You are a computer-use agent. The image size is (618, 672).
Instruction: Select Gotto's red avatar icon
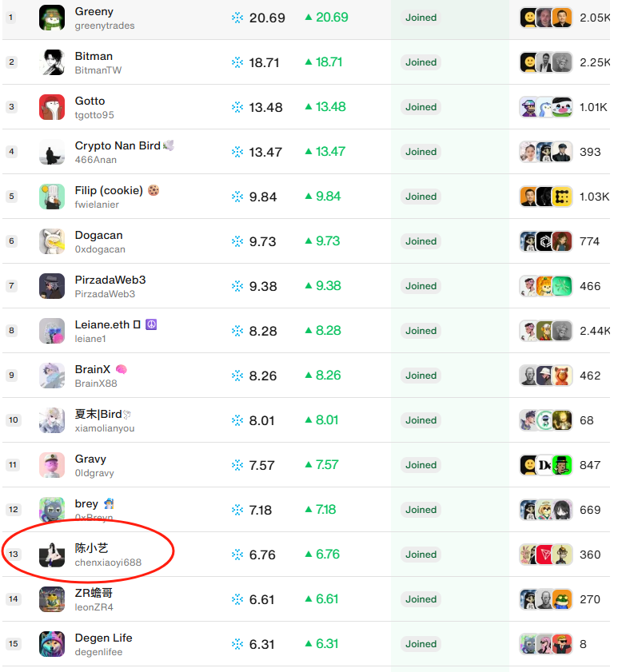point(52,107)
